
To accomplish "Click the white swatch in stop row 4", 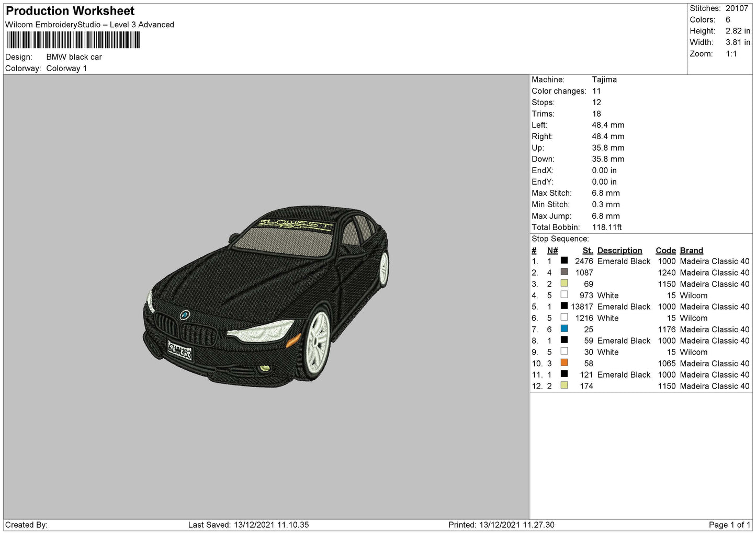I will (564, 295).
